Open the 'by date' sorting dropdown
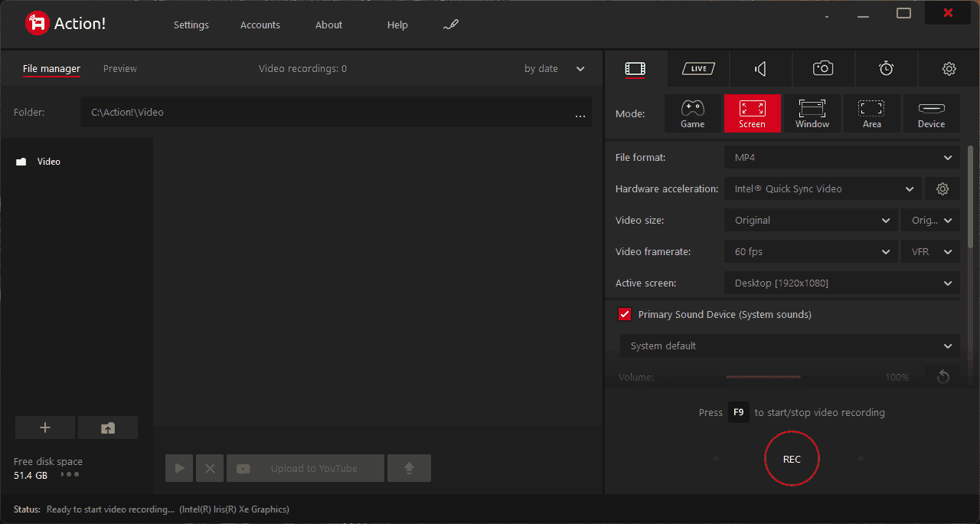Image resolution: width=980 pixels, height=524 pixels. (x=554, y=68)
